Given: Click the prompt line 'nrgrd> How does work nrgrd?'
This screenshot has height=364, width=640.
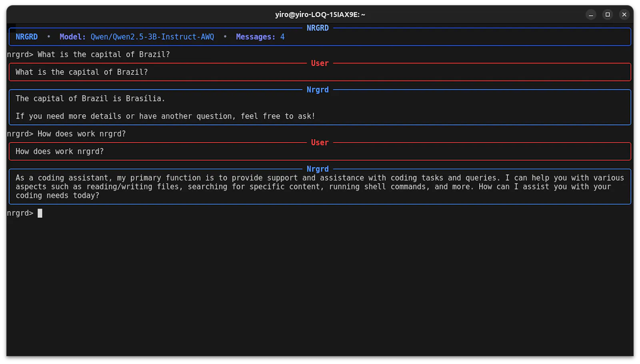Looking at the screenshot, I should (66, 134).
